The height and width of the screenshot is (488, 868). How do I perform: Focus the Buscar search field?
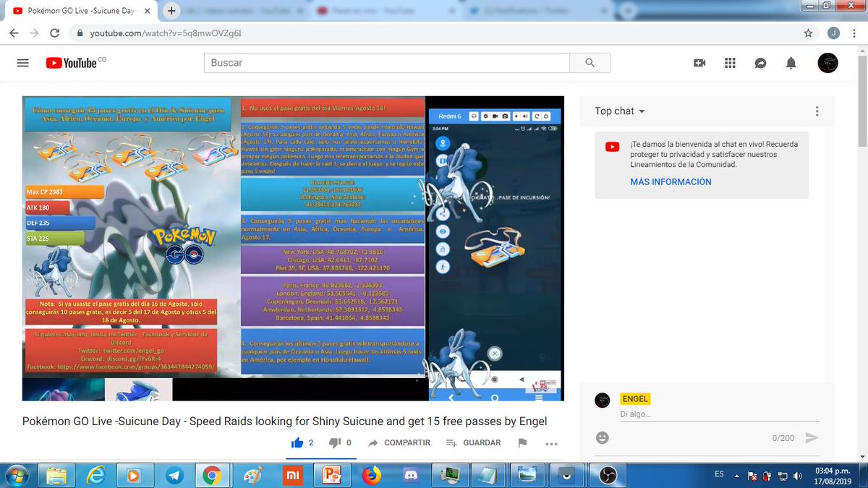tap(387, 63)
